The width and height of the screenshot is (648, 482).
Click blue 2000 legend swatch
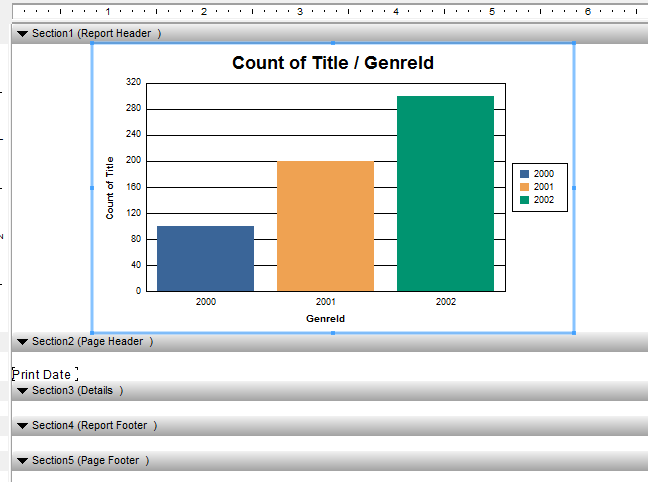524,174
